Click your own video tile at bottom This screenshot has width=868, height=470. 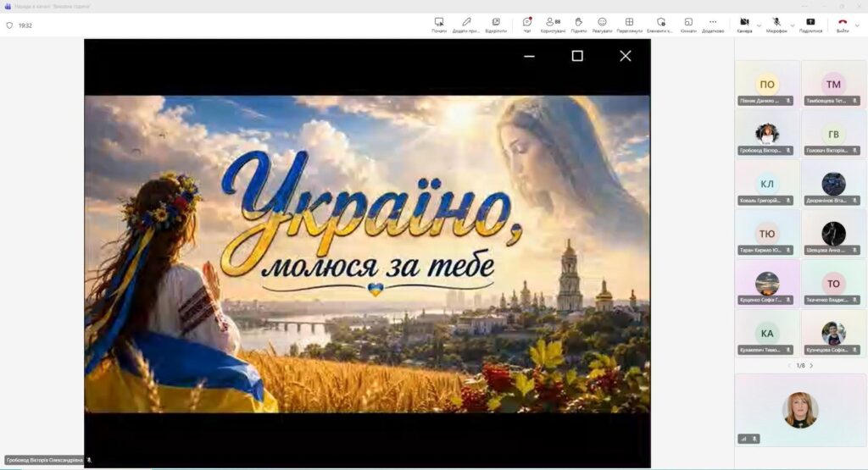[800, 410]
